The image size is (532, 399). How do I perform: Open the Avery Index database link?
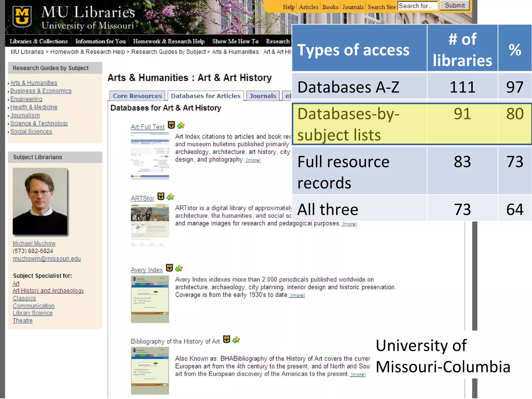click(x=147, y=270)
